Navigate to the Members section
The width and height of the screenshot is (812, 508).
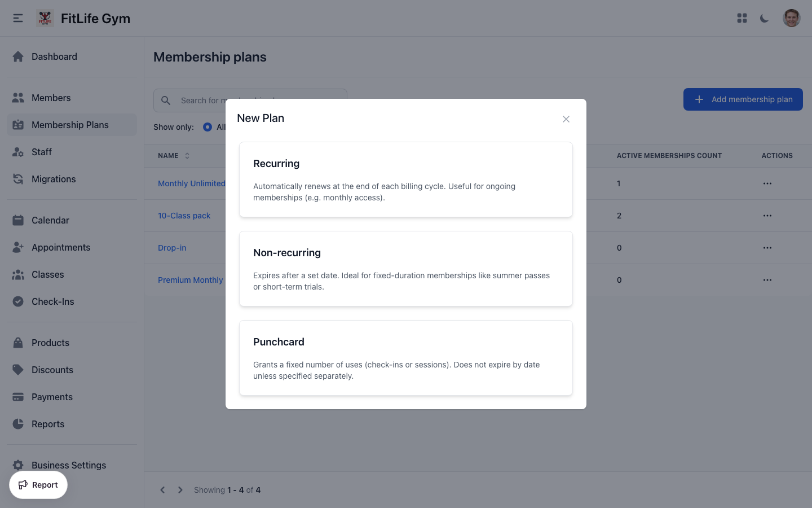point(19,97)
